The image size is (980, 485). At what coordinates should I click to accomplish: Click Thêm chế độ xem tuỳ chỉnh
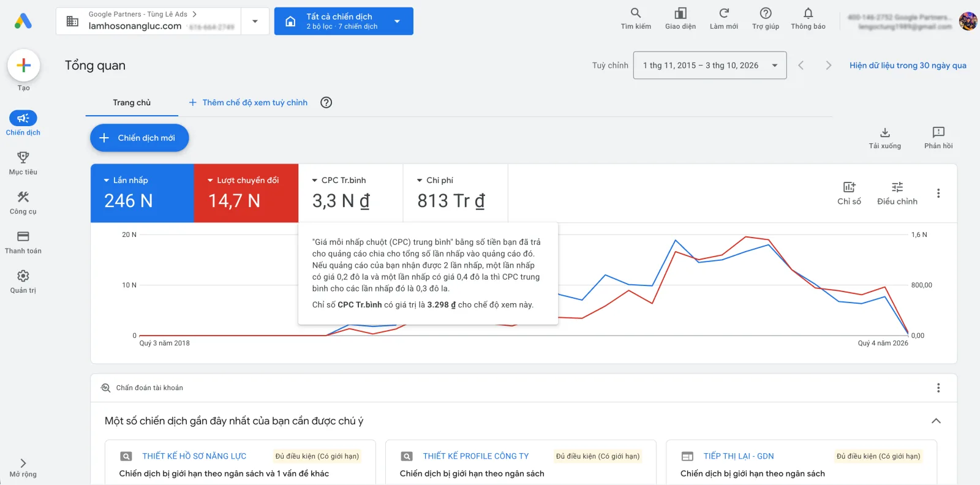(x=248, y=102)
